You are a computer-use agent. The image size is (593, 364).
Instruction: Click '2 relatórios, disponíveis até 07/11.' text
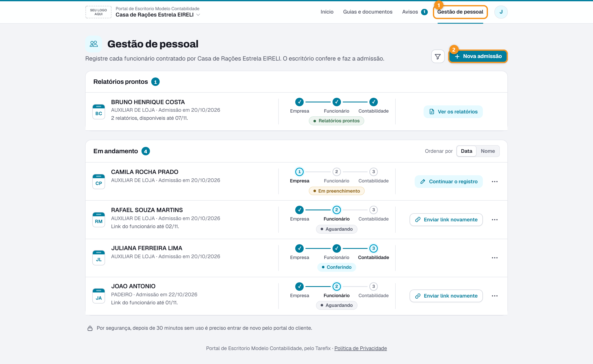coord(149,118)
